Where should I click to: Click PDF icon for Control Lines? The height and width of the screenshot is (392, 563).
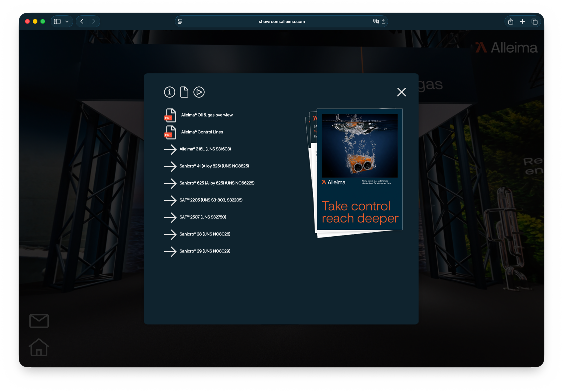(170, 132)
